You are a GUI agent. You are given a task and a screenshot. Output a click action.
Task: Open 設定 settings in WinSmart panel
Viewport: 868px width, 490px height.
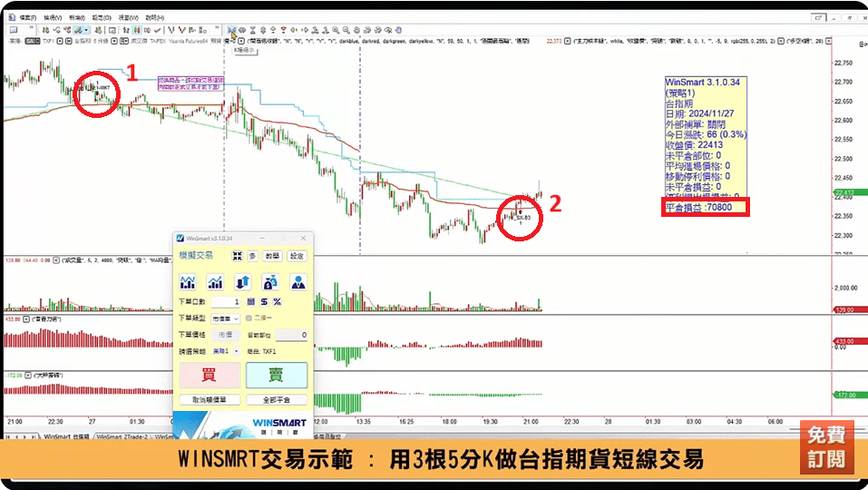tap(297, 256)
